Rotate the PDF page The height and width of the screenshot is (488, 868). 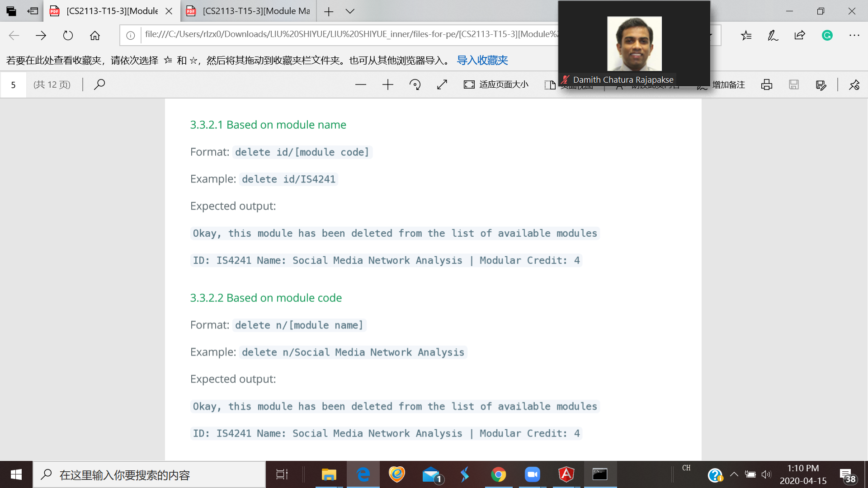415,84
